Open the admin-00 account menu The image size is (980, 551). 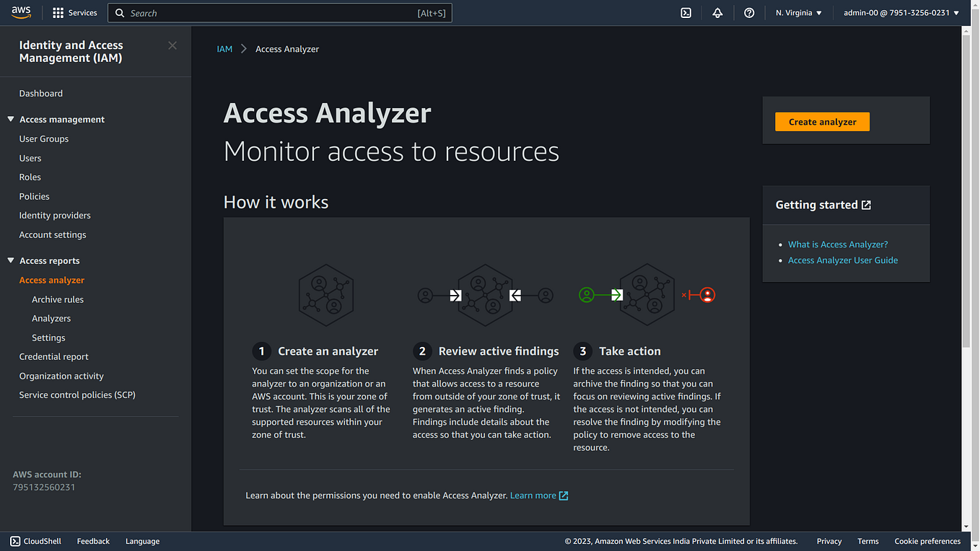click(x=897, y=12)
